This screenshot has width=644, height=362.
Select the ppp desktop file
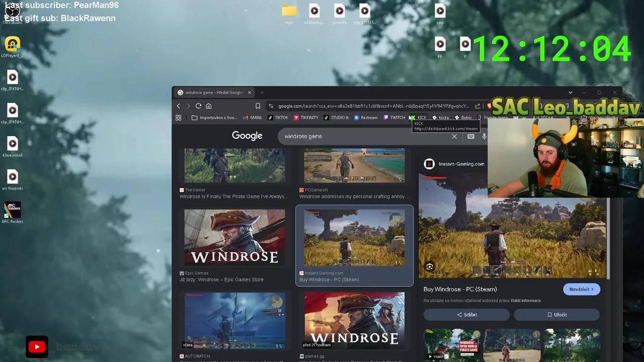[440, 14]
